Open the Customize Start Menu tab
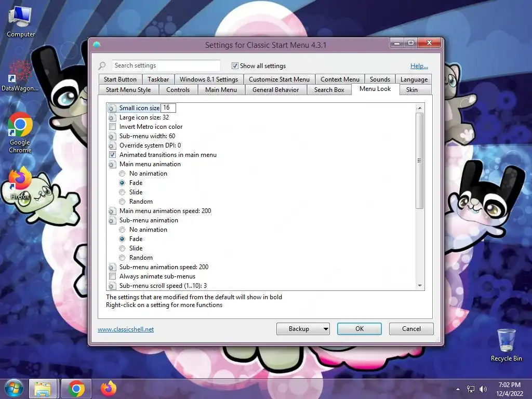The width and height of the screenshot is (532, 399). (279, 79)
